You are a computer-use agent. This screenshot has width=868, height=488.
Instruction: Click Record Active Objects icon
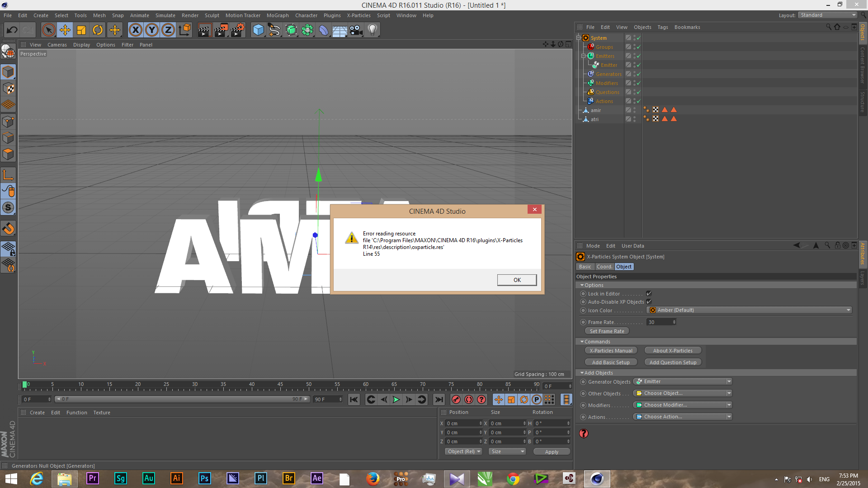pyautogui.click(x=456, y=399)
